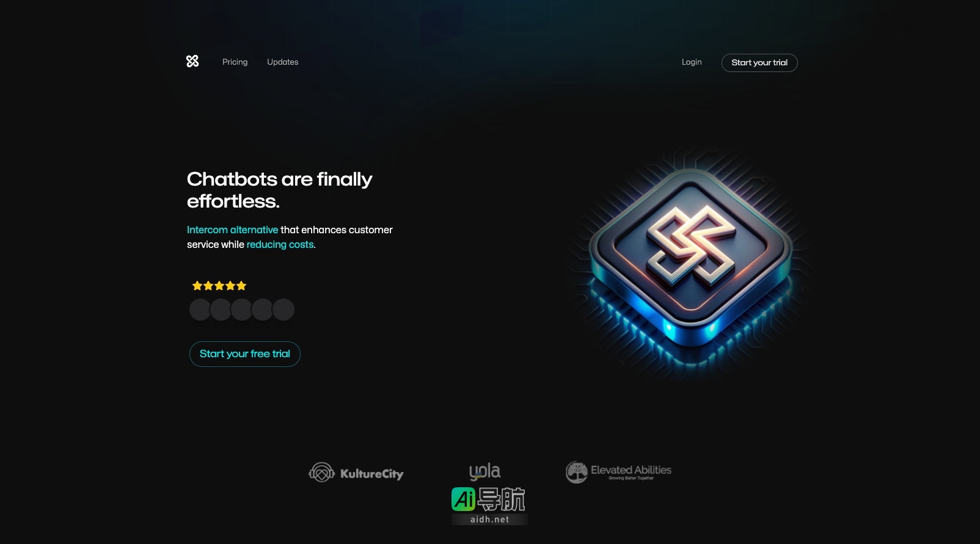The width and height of the screenshot is (980, 544).
Task: Select the first user avatar circle
Action: pos(200,310)
